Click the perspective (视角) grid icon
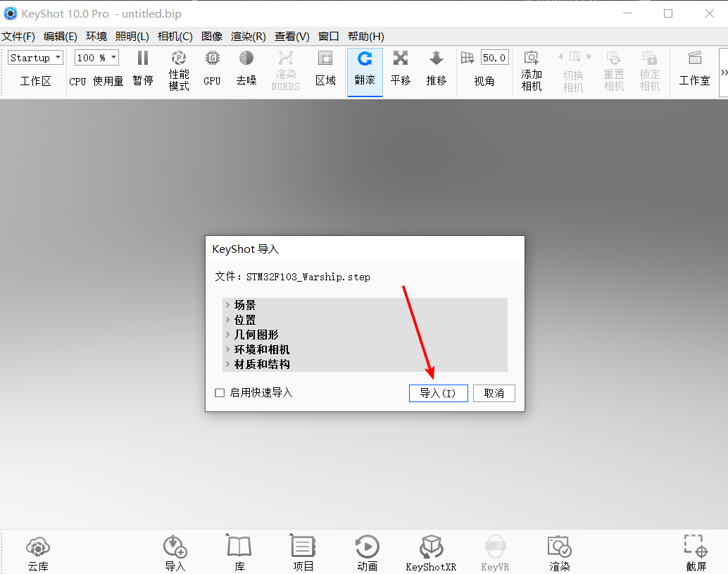 (x=467, y=58)
